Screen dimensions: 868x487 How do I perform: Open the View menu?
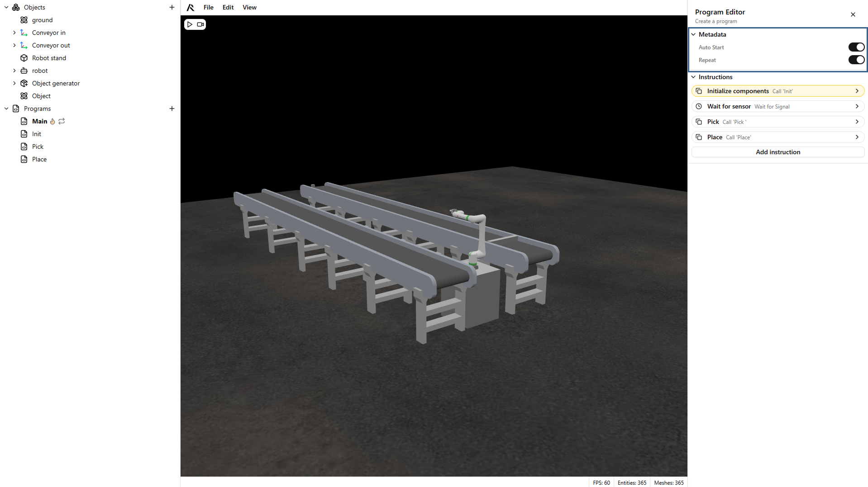249,7
